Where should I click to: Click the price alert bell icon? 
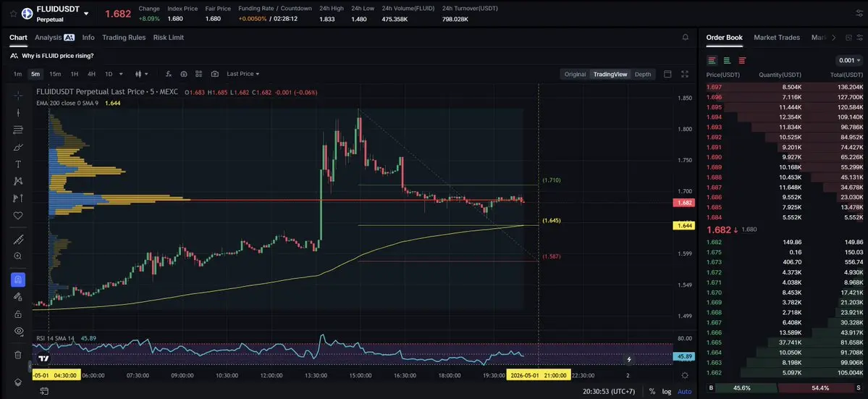[686, 38]
